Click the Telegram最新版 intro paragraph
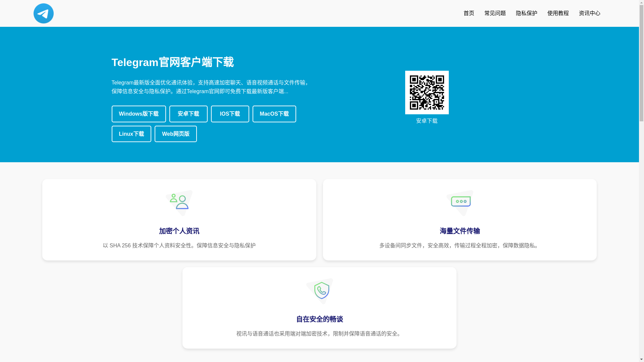This screenshot has width=644, height=362. [211, 87]
